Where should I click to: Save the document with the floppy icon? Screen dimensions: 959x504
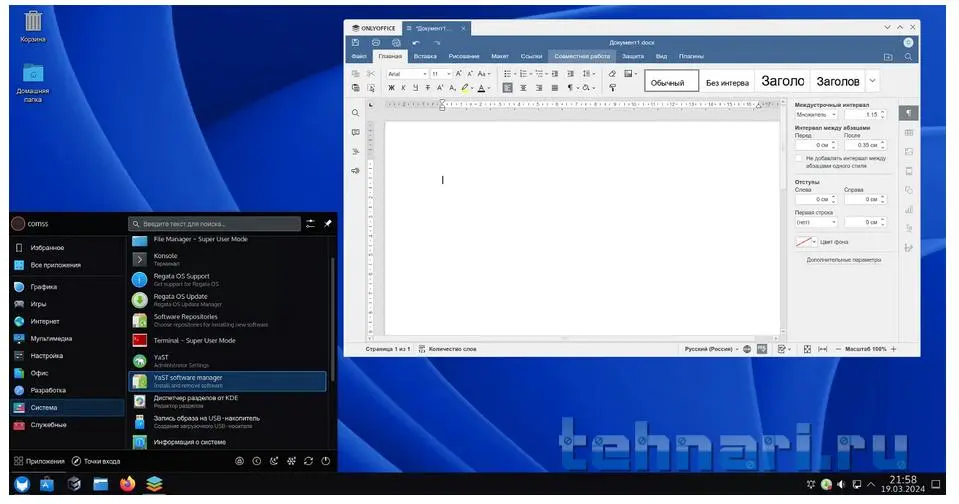click(x=355, y=42)
